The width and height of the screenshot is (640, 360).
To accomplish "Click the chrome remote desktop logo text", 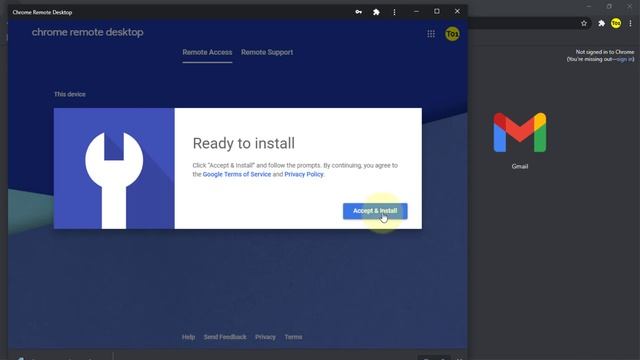I will 87,32.
